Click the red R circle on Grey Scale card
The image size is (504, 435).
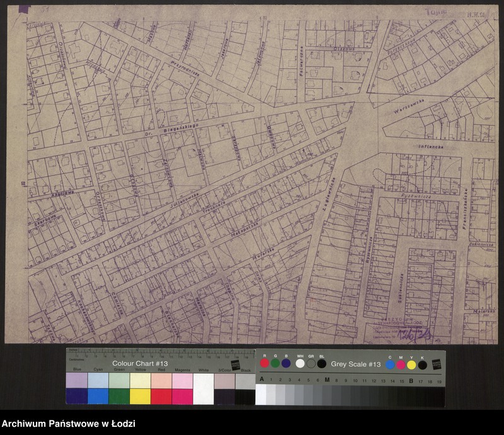click(x=265, y=363)
